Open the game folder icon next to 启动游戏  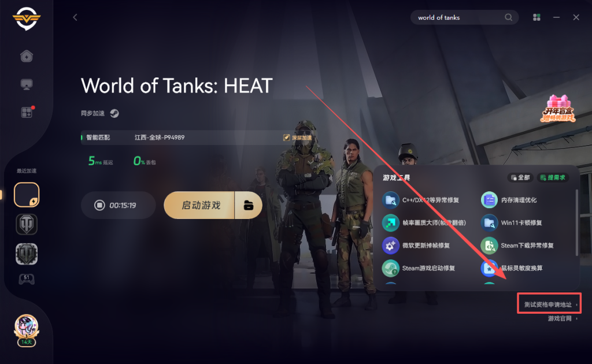pyautogui.click(x=249, y=205)
